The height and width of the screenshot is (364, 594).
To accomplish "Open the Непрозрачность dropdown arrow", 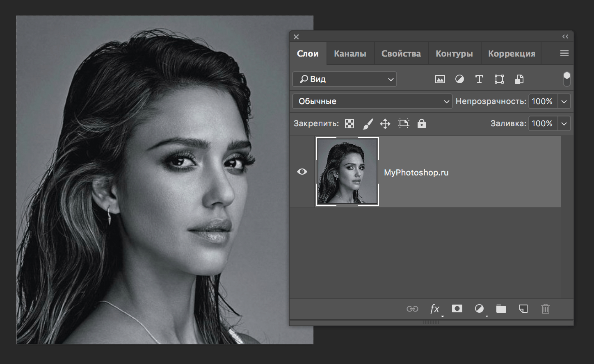I will [564, 101].
